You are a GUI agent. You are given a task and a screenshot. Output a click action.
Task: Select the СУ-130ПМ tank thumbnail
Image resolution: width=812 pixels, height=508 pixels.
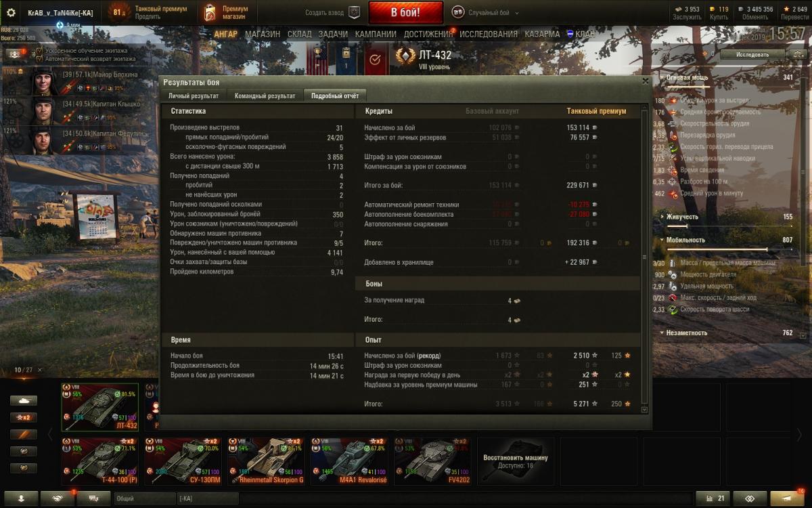[x=181, y=461]
